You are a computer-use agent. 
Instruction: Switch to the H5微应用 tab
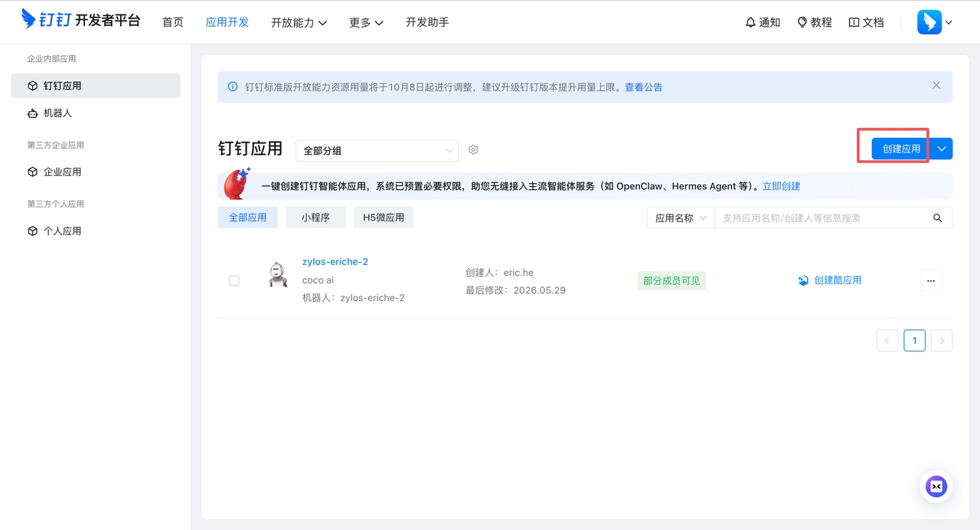click(x=384, y=218)
